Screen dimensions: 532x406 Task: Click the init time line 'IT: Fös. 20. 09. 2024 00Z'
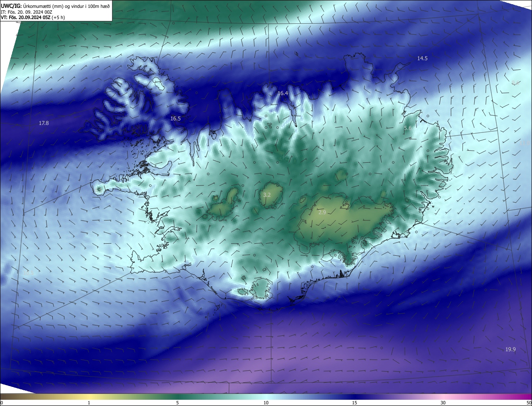[26, 12]
